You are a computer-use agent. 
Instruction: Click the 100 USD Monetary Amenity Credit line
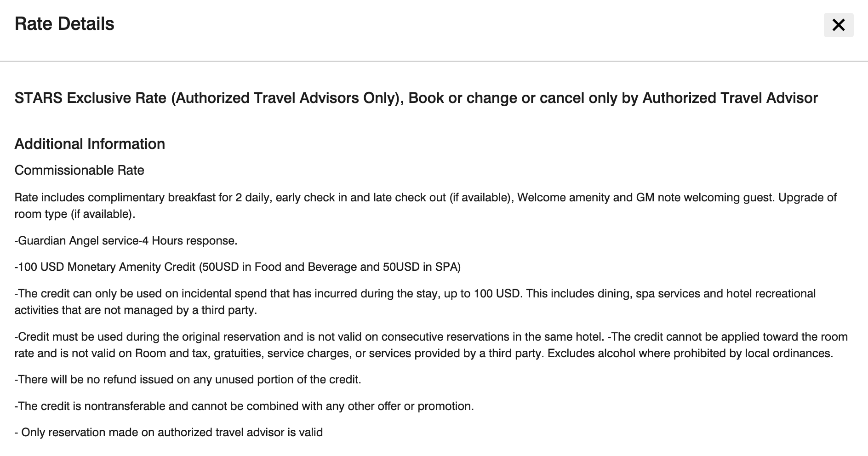[238, 267]
